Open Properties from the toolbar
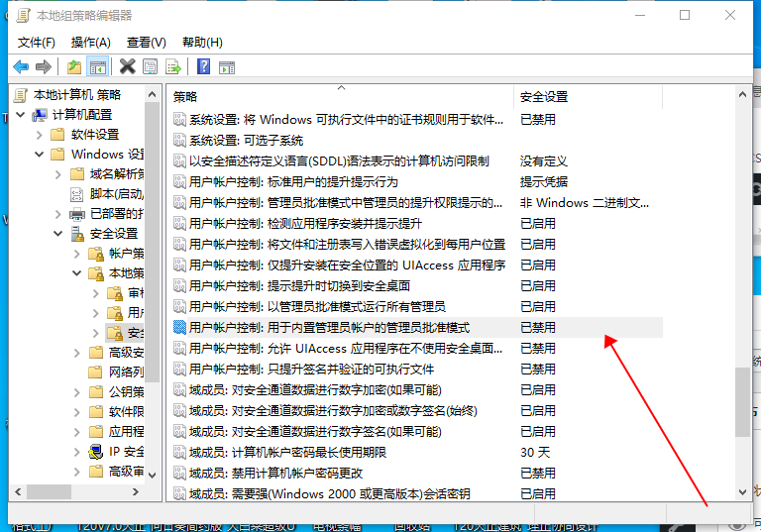Screen dimensions: 761x532 pyautogui.click(x=150, y=66)
